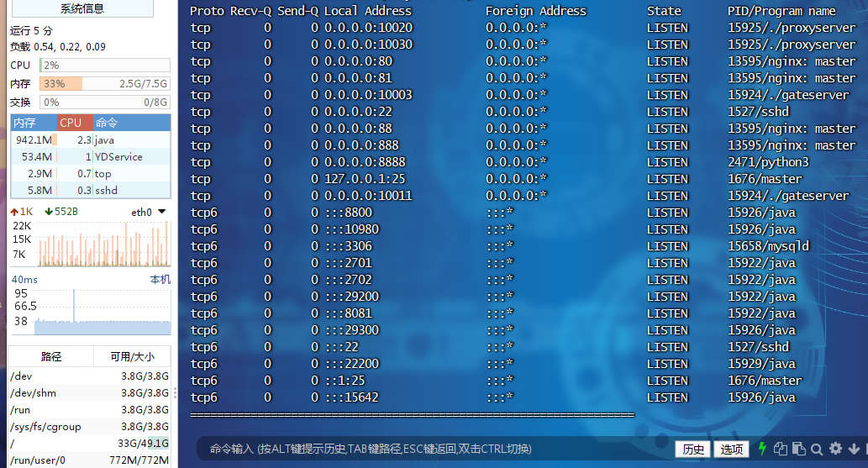This screenshot has width=868, height=468.
Task: Click the 本机 ping target link
Action: pos(160,279)
